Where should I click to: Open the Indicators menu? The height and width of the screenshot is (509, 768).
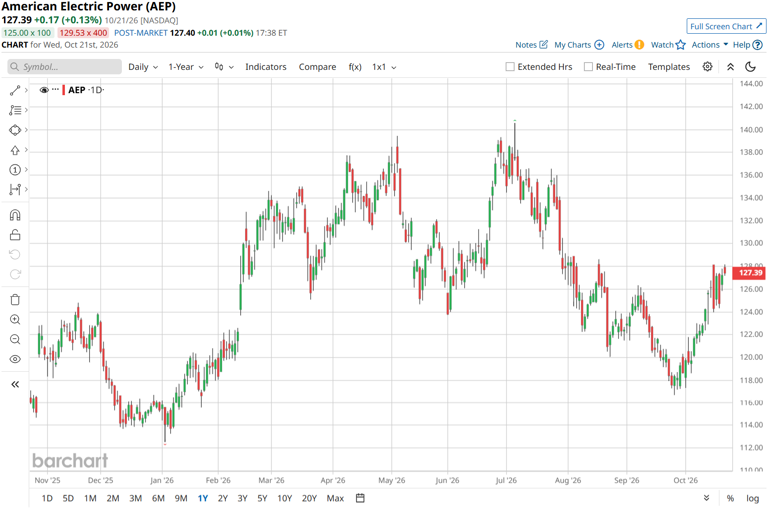[265, 67]
